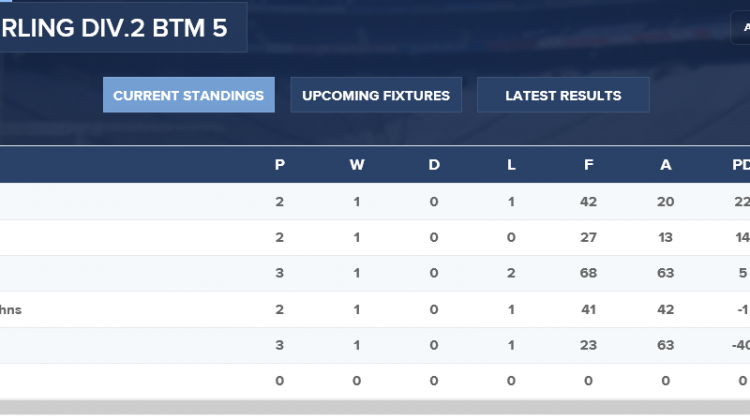Sort by the A column header
The width and height of the screenshot is (750, 420).
(665, 165)
